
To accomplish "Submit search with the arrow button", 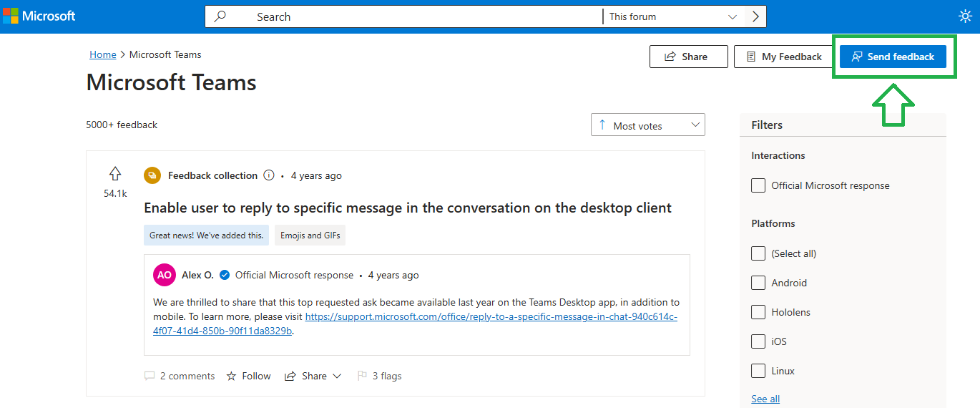I will coord(755,16).
